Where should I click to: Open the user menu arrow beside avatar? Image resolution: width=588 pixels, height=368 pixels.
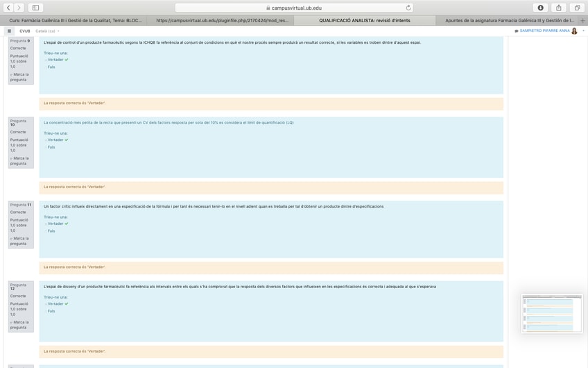coord(583,31)
